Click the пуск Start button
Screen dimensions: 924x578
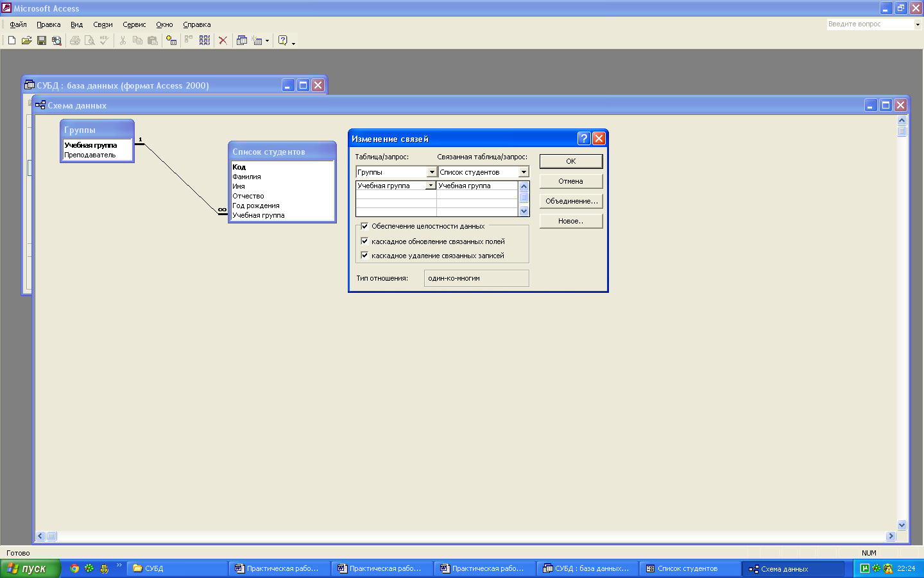click(x=30, y=568)
